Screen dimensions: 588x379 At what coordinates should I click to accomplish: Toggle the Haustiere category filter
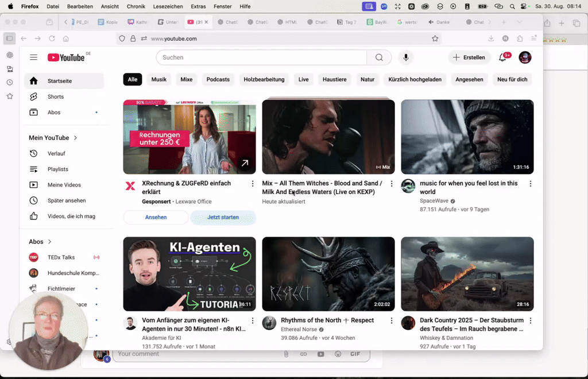(334, 79)
